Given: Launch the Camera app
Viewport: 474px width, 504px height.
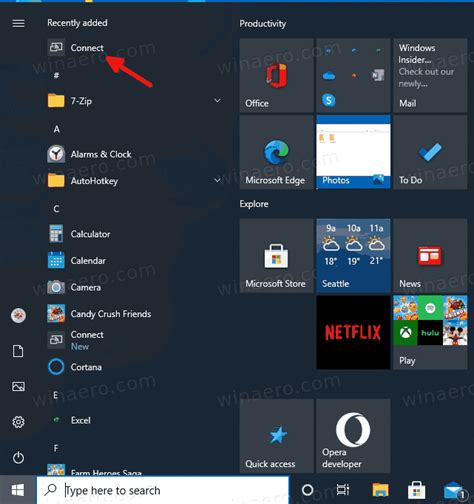Looking at the screenshot, I should point(74,287).
